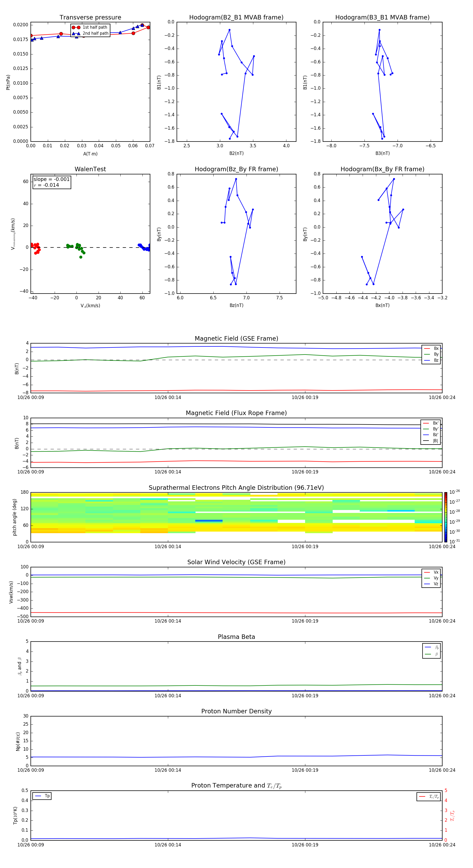Click the red 'Te/Tp' legend entry

(429, 796)
